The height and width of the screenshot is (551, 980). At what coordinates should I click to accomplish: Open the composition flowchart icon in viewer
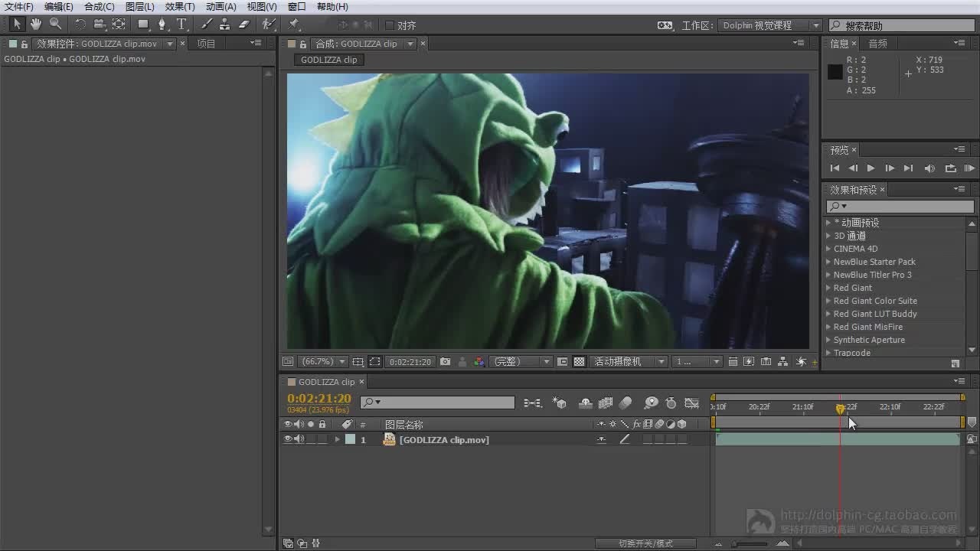click(783, 362)
